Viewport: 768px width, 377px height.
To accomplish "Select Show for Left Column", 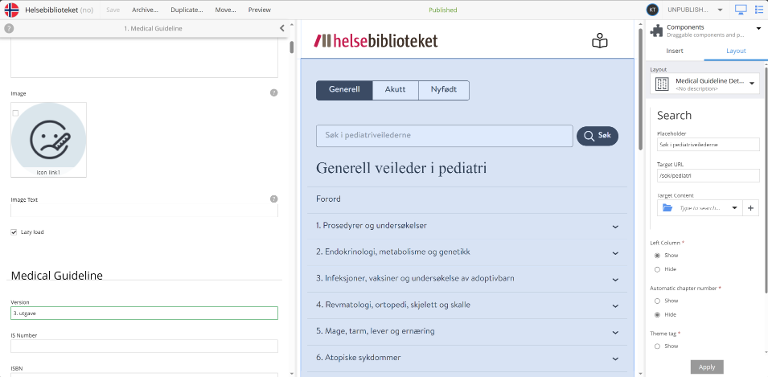I will point(657,255).
